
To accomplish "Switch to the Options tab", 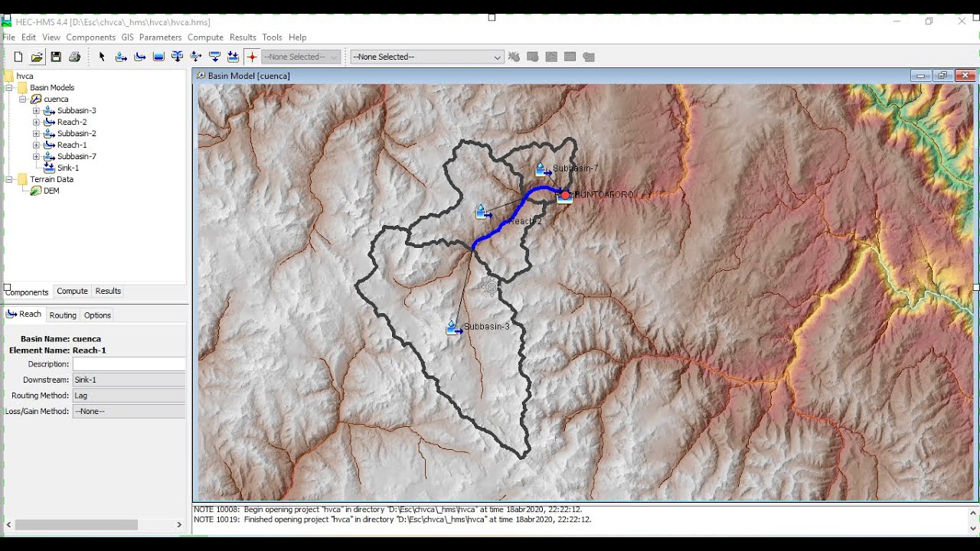I will pyautogui.click(x=97, y=315).
